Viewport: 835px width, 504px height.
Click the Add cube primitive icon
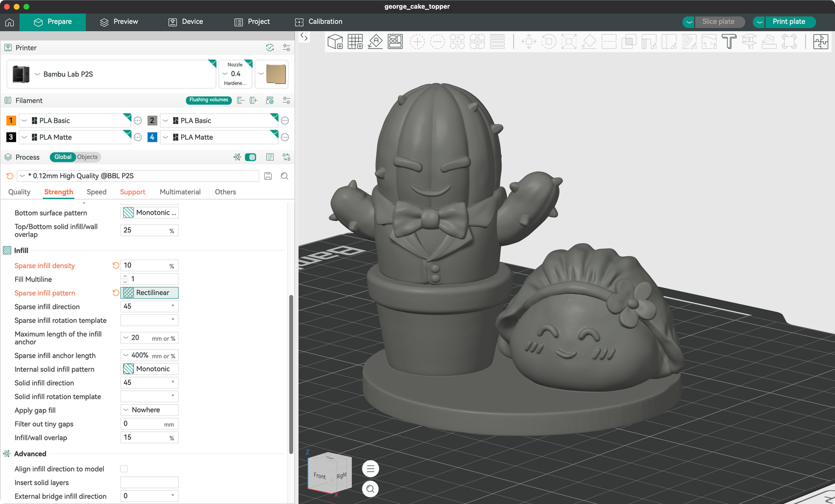pyautogui.click(x=335, y=41)
